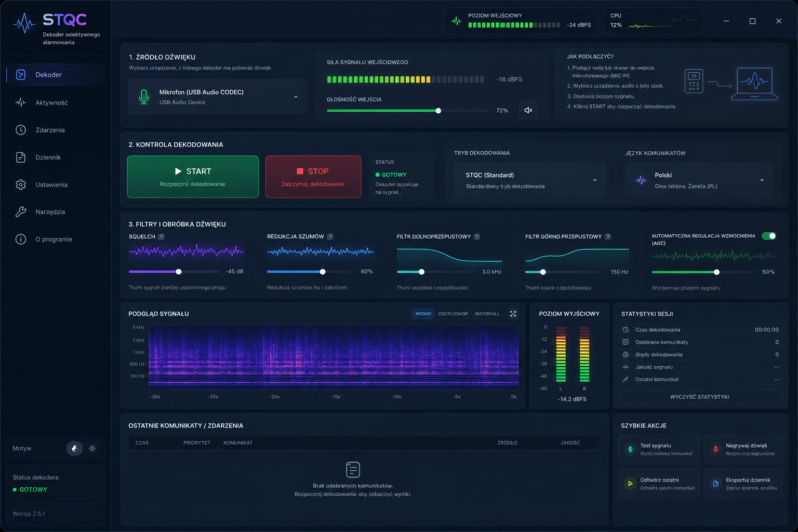Click the output level L meter
The width and height of the screenshot is (798, 532).
pyautogui.click(x=561, y=354)
